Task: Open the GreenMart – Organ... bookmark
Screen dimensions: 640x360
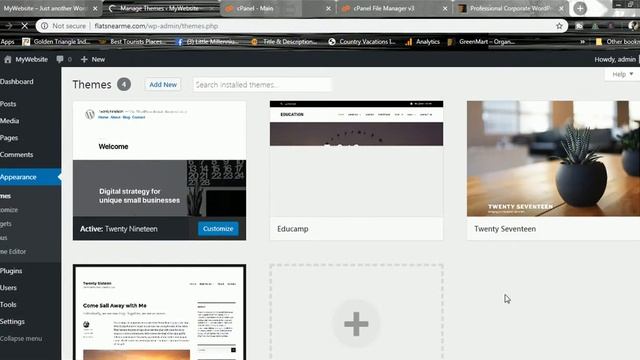Action: coord(481,42)
